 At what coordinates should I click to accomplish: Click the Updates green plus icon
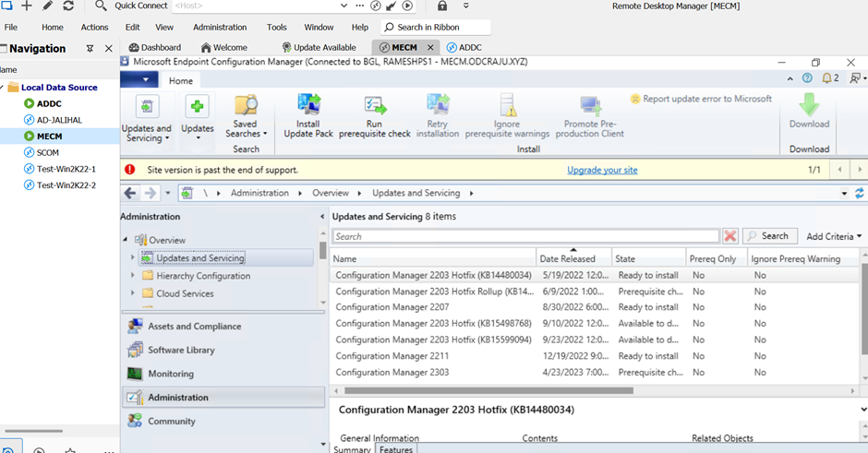click(x=197, y=106)
